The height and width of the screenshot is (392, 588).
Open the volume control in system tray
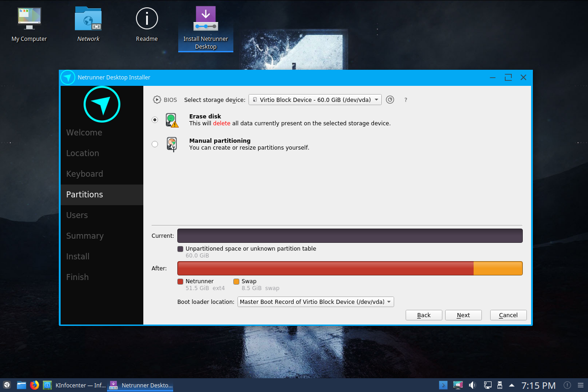point(472,385)
